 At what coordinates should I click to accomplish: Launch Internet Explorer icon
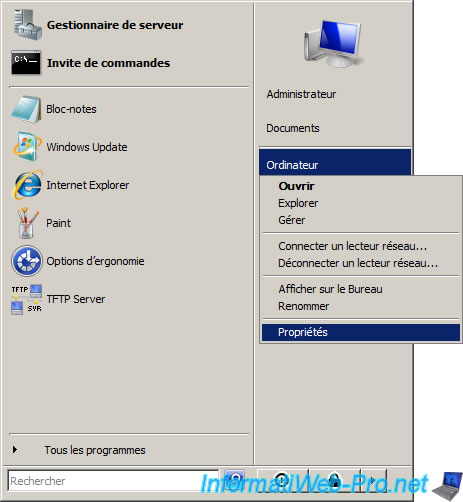pyautogui.click(x=28, y=185)
